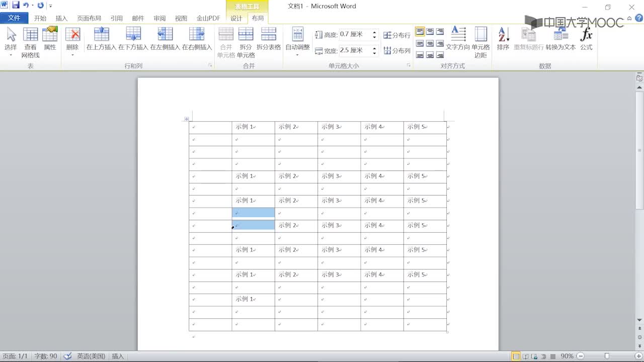Toggle View Gridlines (查看网格线)
Screen dimensions: 644x362
click(x=30, y=42)
